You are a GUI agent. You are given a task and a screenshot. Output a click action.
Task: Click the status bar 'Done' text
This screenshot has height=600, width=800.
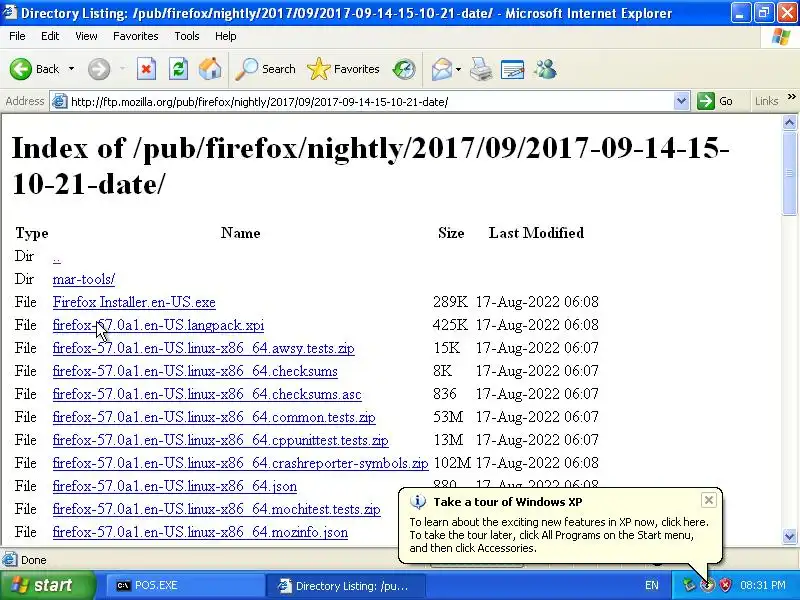tap(34, 560)
